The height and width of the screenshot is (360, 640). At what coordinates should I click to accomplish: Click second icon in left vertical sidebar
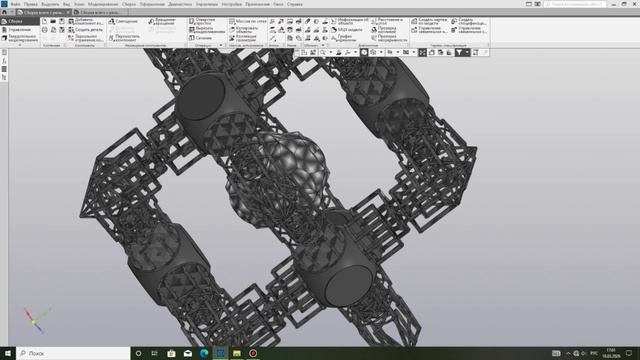click(x=4, y=61)
